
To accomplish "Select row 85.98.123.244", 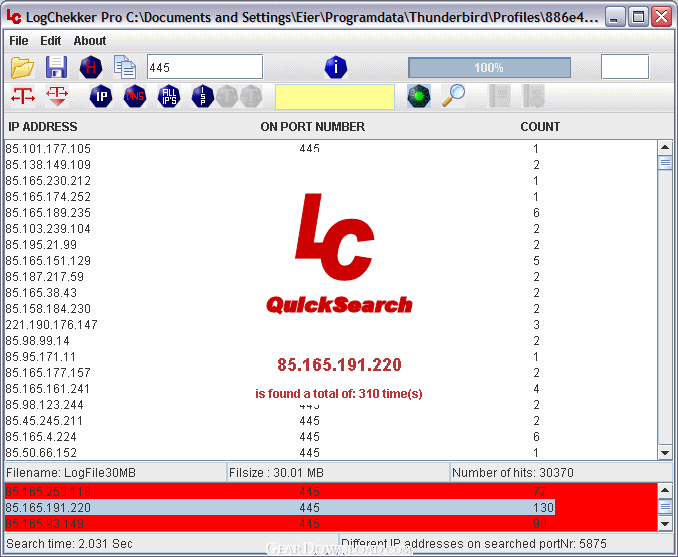I will (x=331, y=405).
